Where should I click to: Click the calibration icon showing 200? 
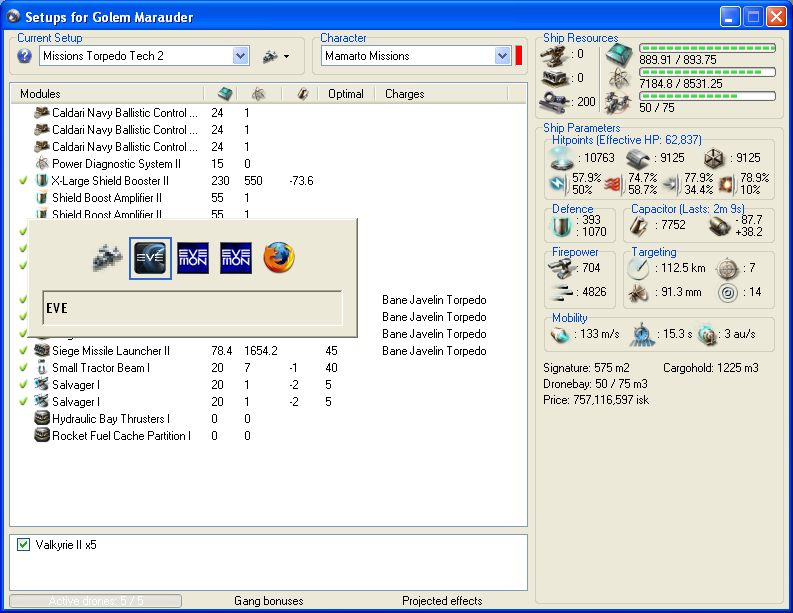pos(554,102)
